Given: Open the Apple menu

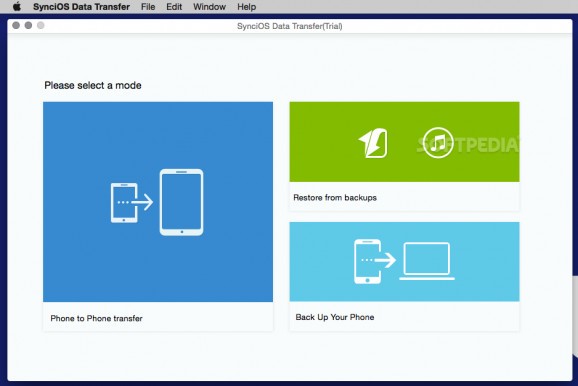Looking at the screenshot, I should click(17, 7).
